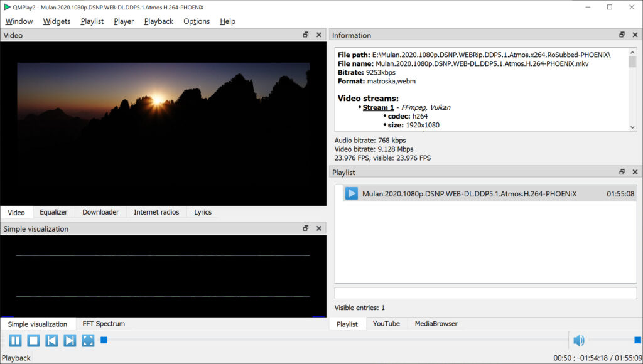643x364 pixels.
Task: Pause playback with the pause button
Action: pyautogui.click(x=15, y=340)
